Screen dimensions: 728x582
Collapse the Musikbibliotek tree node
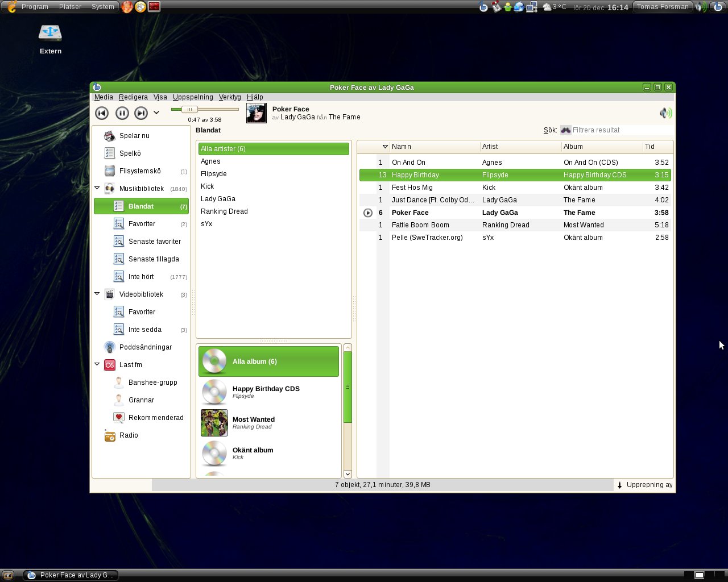pos(97,188)
